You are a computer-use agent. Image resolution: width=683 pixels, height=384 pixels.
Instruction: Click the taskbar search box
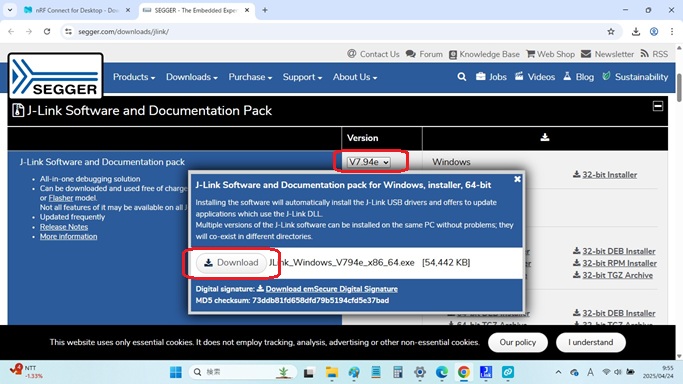point(243,372)
